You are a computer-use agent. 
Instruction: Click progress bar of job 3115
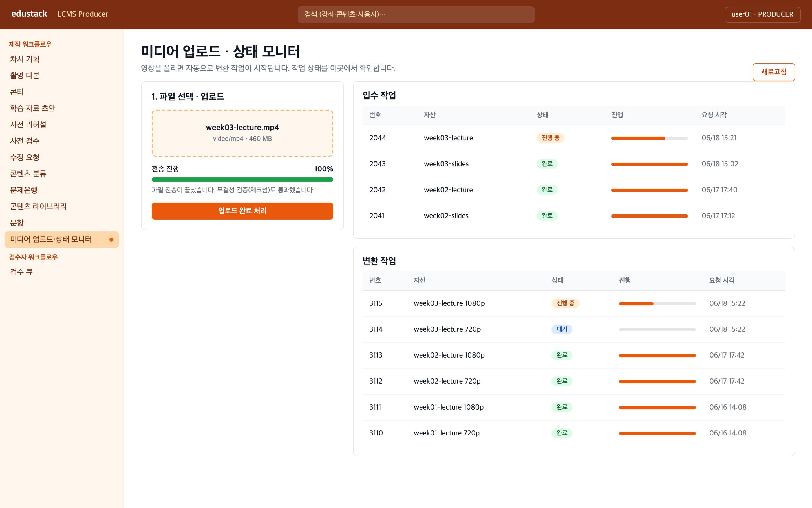(657, 303)
